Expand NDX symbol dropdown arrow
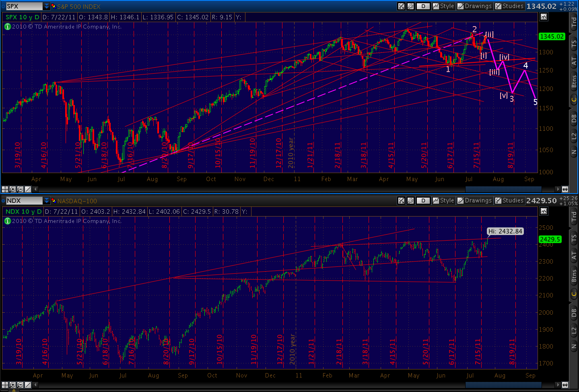The height and width of the screenshot is (392, 579). 47,200
